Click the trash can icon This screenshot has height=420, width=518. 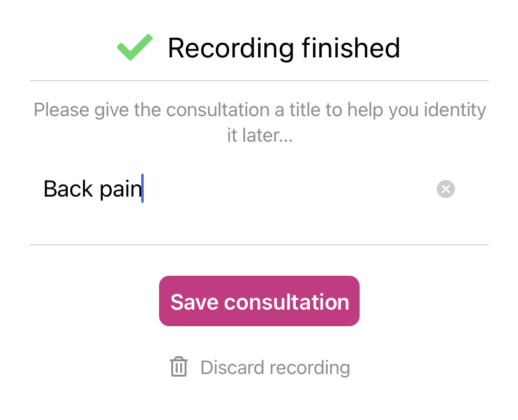(x=179, y=366)
